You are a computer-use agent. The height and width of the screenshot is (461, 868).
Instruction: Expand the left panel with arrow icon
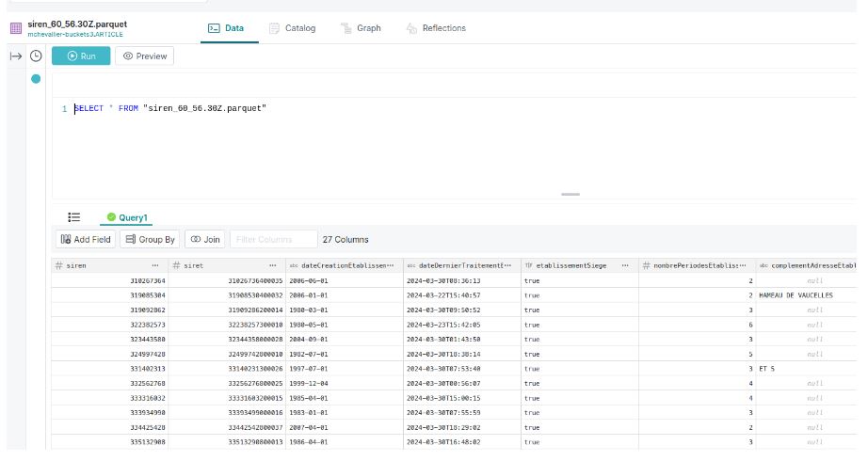pyautogui.click(x=16, y=56)
